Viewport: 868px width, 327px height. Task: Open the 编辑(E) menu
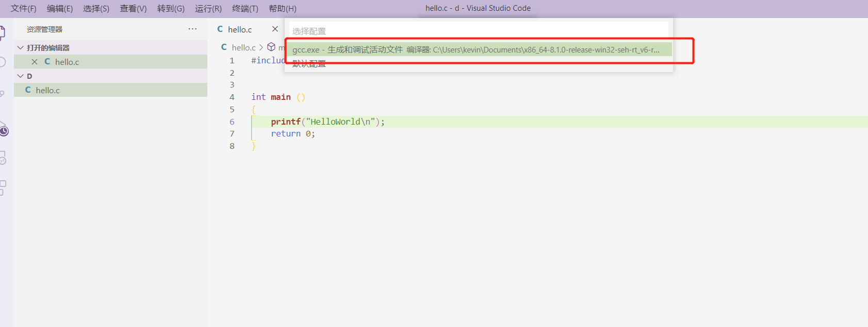point(60,8)
